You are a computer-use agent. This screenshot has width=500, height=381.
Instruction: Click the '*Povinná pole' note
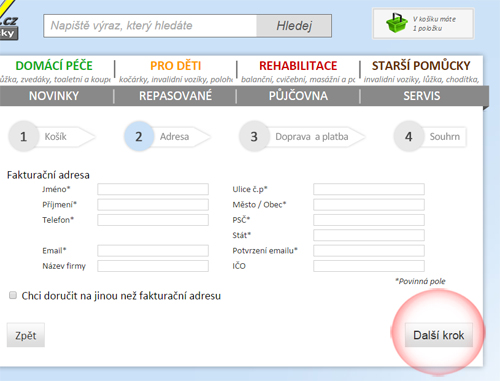[x=420, y=281]
